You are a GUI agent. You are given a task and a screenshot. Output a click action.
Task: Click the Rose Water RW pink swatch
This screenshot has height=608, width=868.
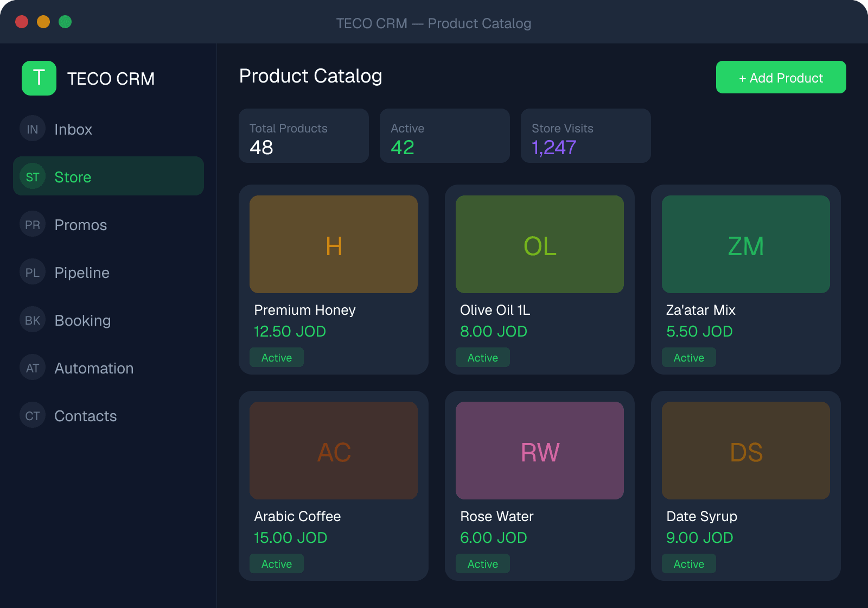(x=540, y=451)
